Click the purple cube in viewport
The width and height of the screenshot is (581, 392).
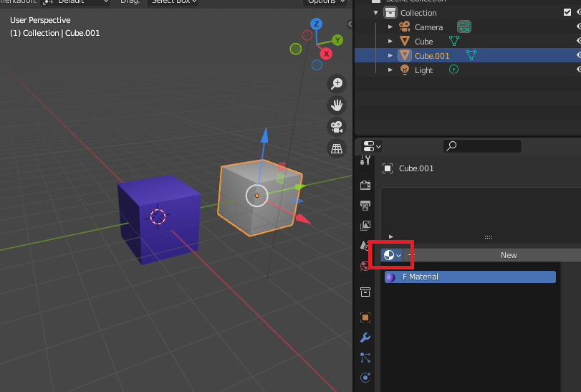(159, 219)
